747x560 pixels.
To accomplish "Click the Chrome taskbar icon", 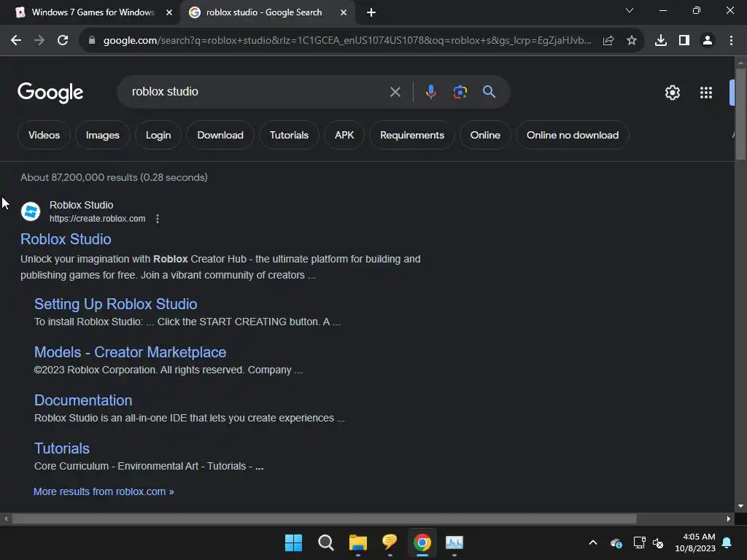I will pyautogui.click(x=422, y=542).
